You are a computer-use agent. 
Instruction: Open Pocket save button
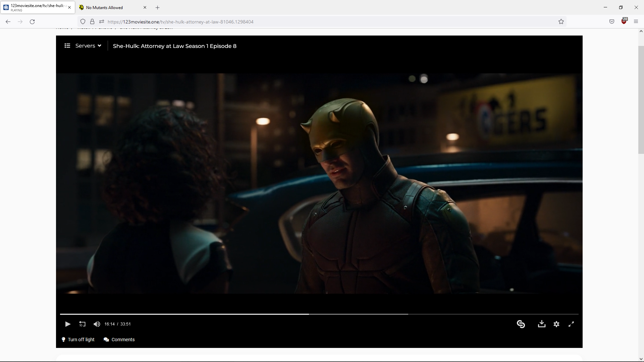pos(612,22)
